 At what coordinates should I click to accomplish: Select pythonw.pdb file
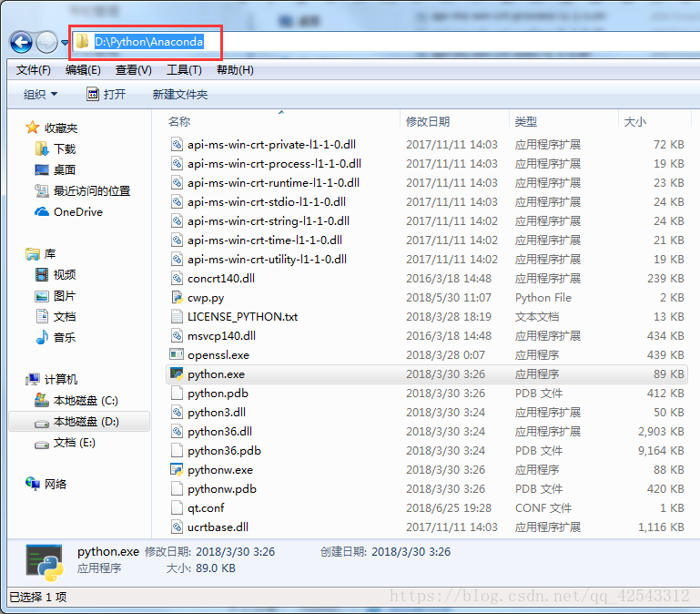coord(213,489)
